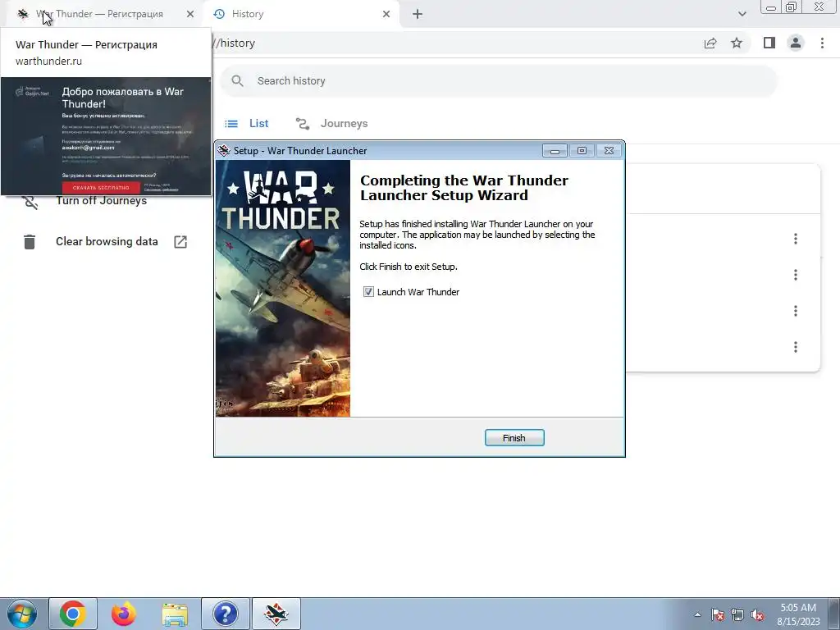Select the Journeys history view tab
This screenshot has width=840, height=630.
coord(331,123)
